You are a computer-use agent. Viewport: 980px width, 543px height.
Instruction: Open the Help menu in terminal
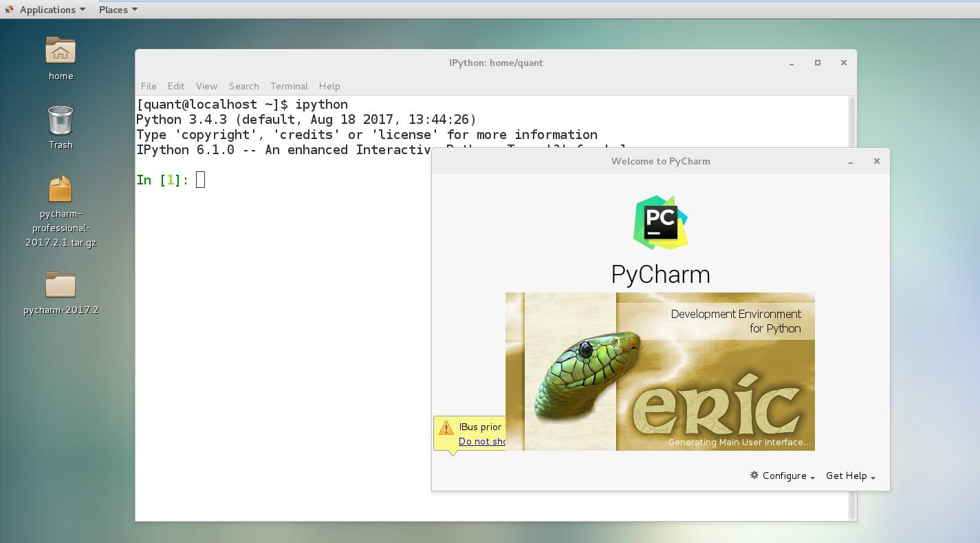pos(329,86)
